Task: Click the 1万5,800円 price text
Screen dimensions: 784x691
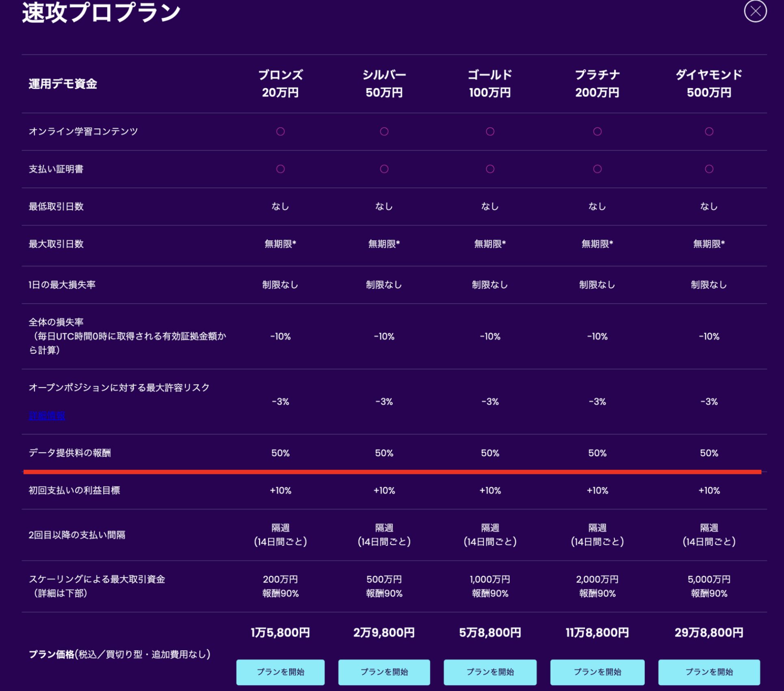Action: pos(280,632)
